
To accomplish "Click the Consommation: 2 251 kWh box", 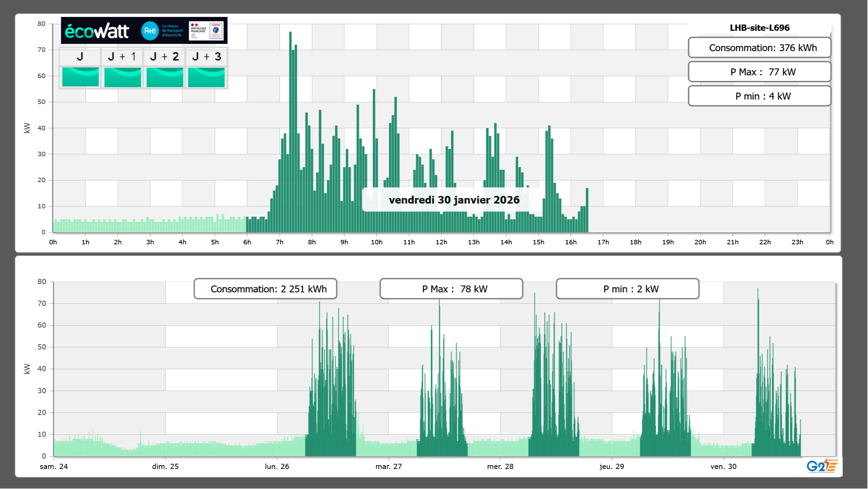I will 265,289.
